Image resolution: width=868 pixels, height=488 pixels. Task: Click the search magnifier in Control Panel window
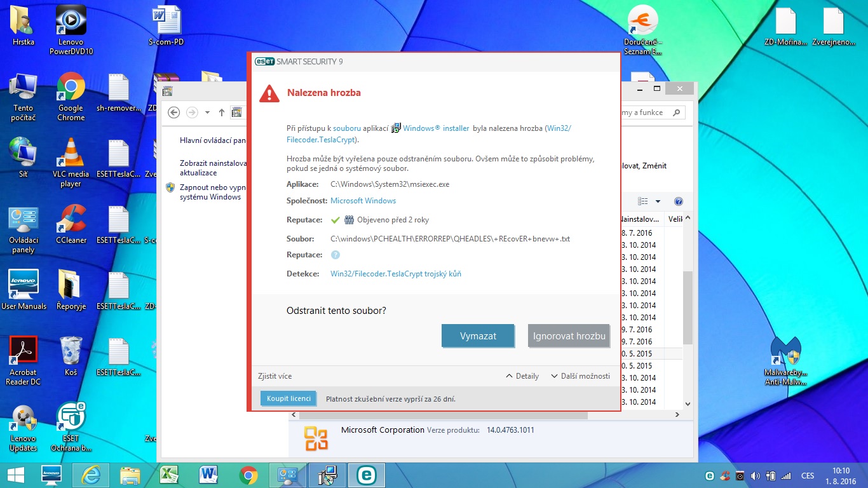(676, 112)
